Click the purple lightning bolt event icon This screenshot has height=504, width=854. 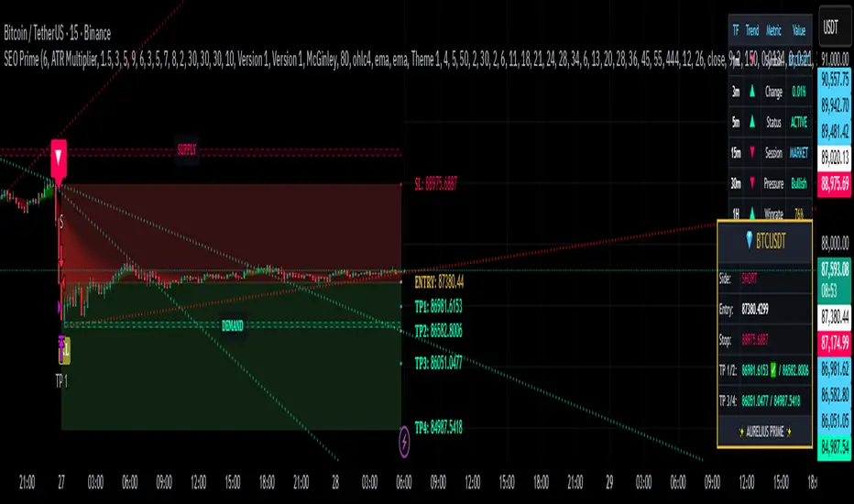point(404,442)
